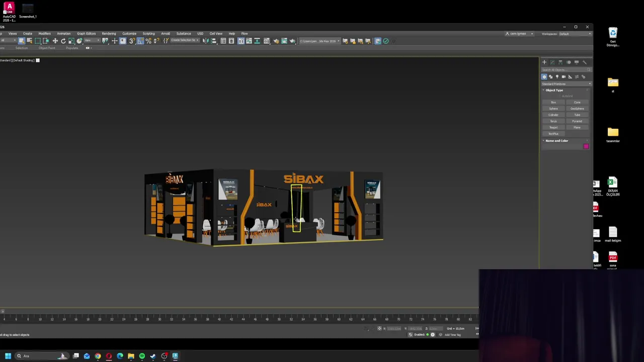This screenshot has width=644, height=362.
Task: Activate the Select and Move tool
Action: [55, 41]
